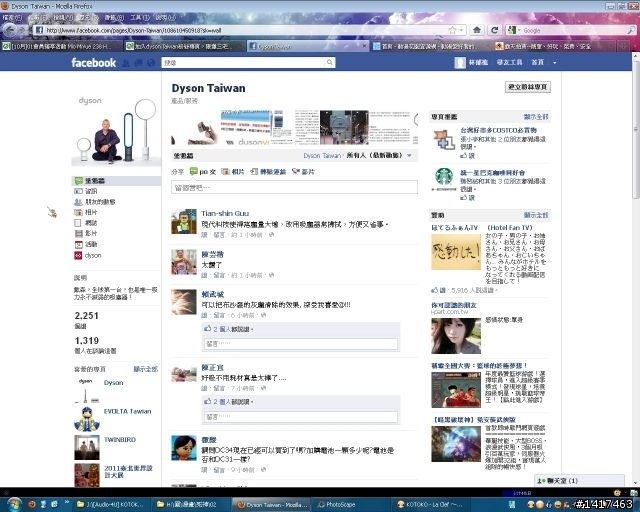Click the Google search magnifier icon
640x512 pixels.
pos(631,30)
